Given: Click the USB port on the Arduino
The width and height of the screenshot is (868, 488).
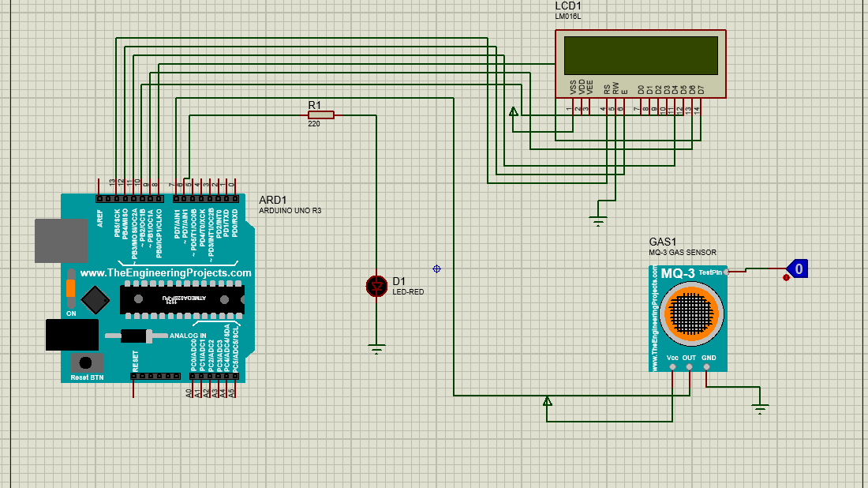Looking at the screenshot, I should click(61, 240).
